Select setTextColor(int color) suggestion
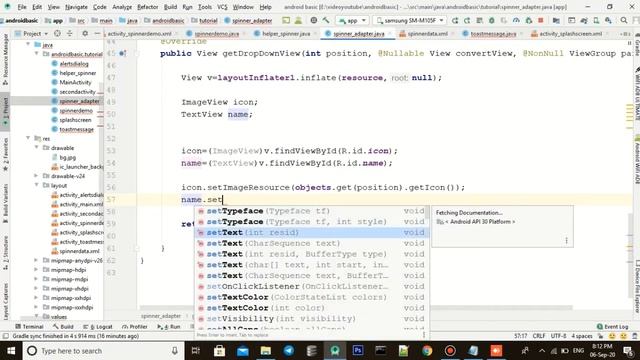This screenshot has width=640, height=360. 311,308
